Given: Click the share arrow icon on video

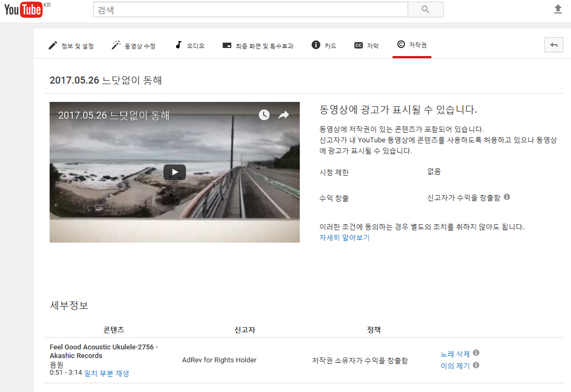Looking at the screenshot, I should pos(284,115).
